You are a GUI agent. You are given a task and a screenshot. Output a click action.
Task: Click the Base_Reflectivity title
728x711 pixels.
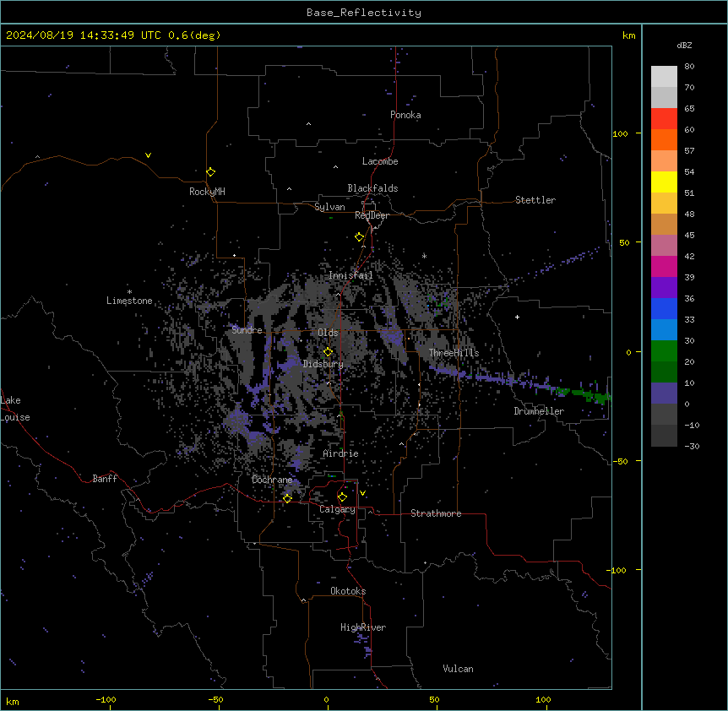point(364,13)
